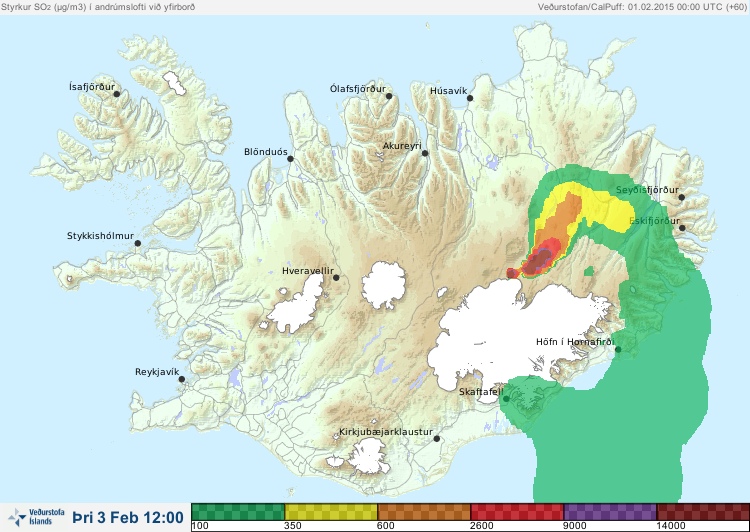Click the Skaftafell label
This screenshot has height=532, width=750.
click(x=481, y=392)
